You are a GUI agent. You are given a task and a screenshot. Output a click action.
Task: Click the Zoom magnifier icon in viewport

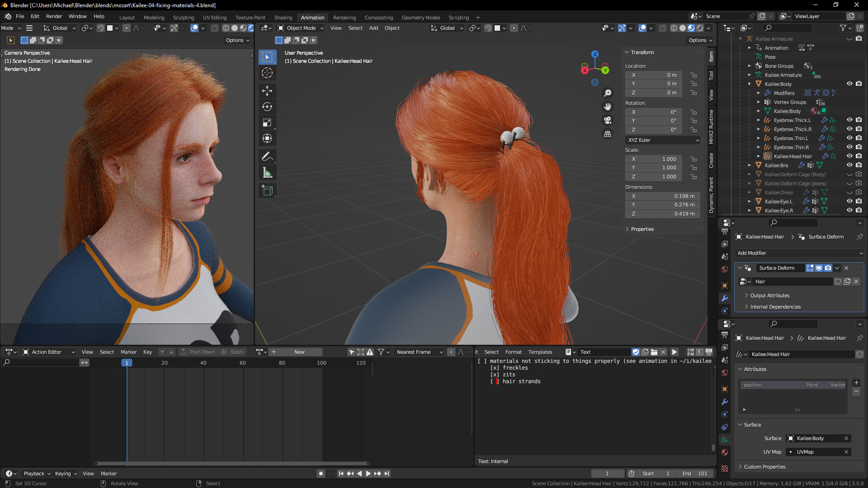pos(608,93)
